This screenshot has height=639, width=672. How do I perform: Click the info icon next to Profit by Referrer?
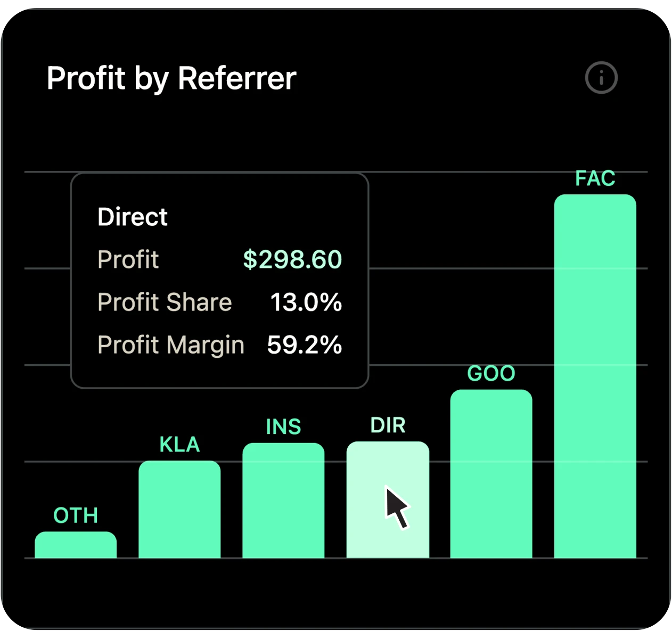coord(601,78)
